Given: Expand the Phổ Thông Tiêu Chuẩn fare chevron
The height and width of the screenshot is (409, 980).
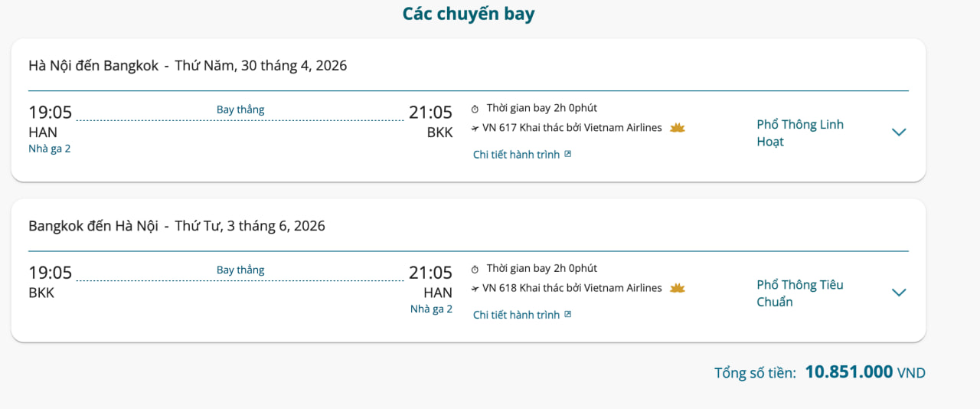Looking at the screenshot, I should click(899, 293).
